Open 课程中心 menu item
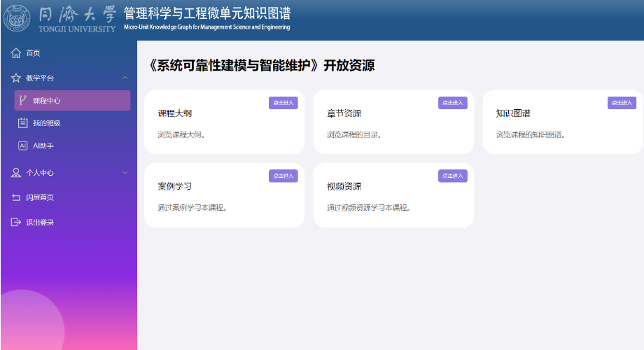This screenshot has height=350, width=644. 72,100
